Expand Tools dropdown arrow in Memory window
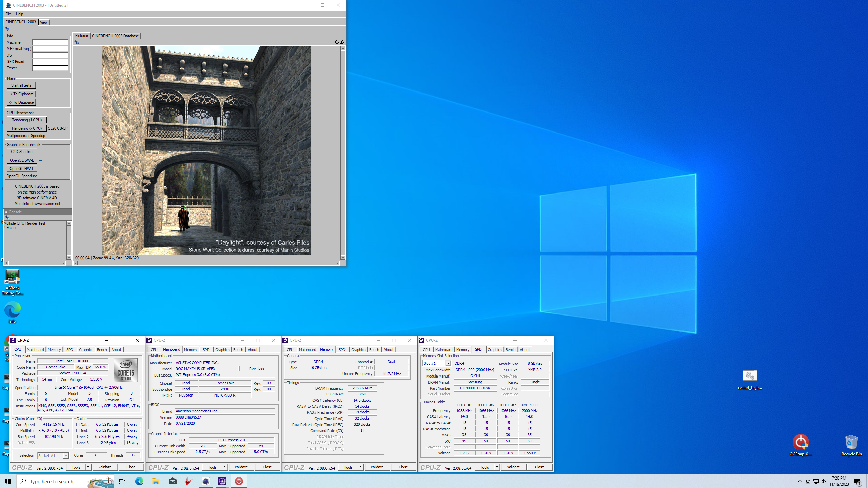Viewport: 868px width, 488px height. [360, 467]
